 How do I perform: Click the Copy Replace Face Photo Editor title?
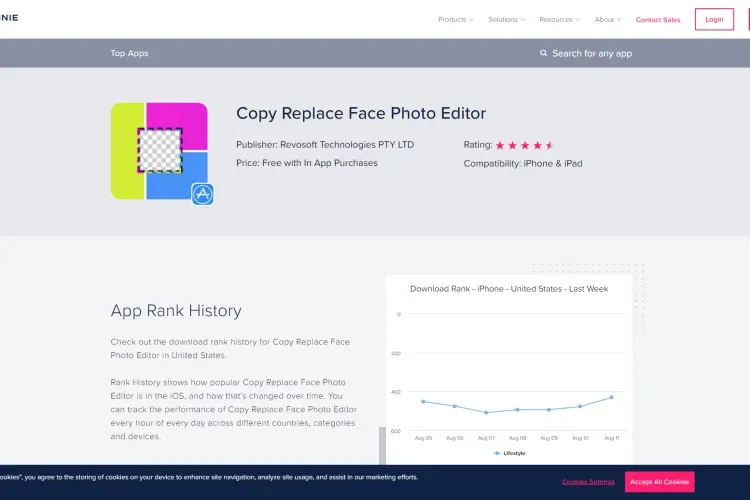tap(361, 113)
